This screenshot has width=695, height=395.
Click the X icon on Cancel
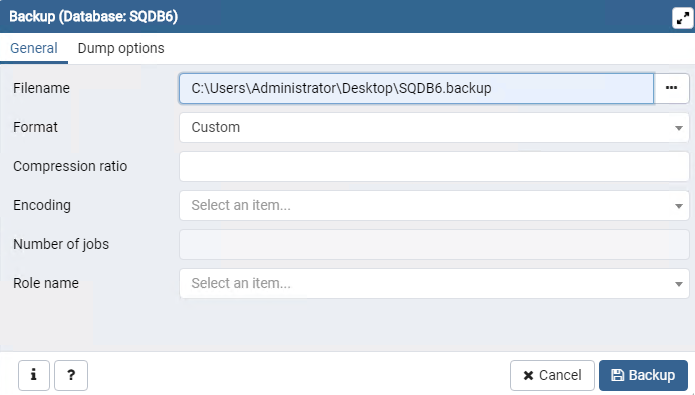pos(528,376)
